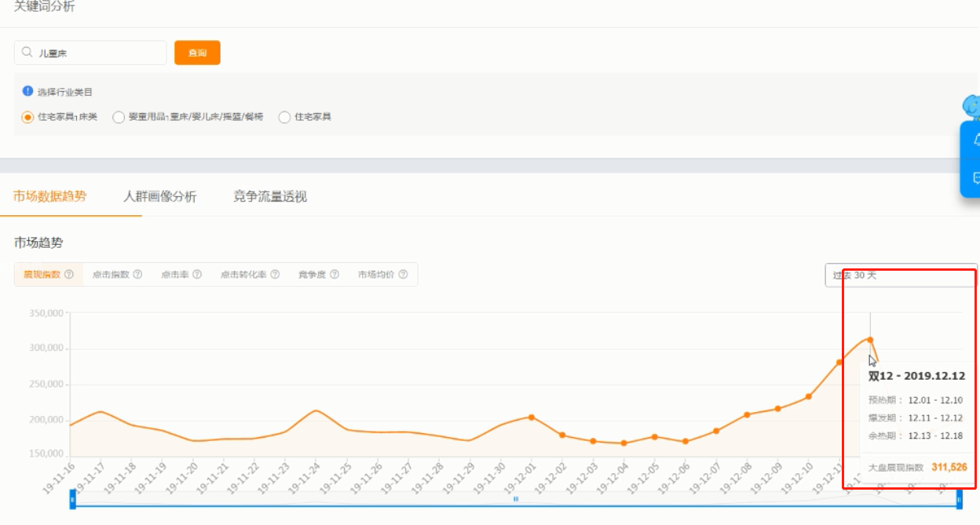Click help icon next to 点击转化率

click(x=275, y=275)
